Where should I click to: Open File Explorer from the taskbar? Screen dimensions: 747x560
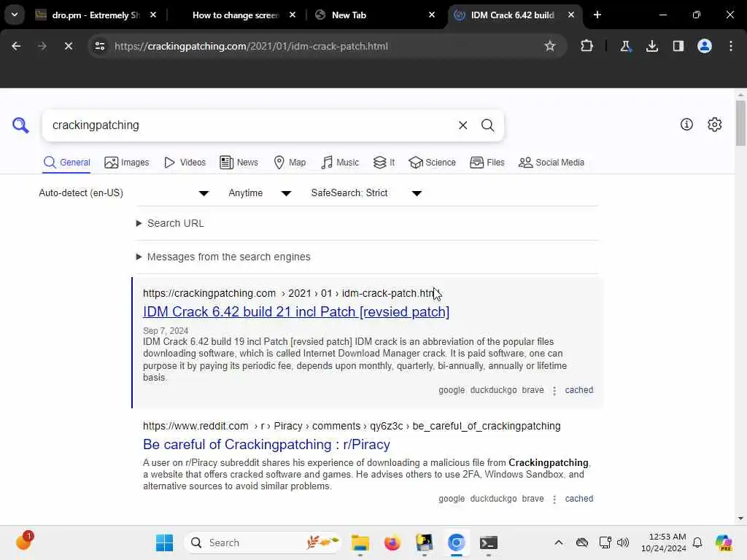[x=360, y=542]
